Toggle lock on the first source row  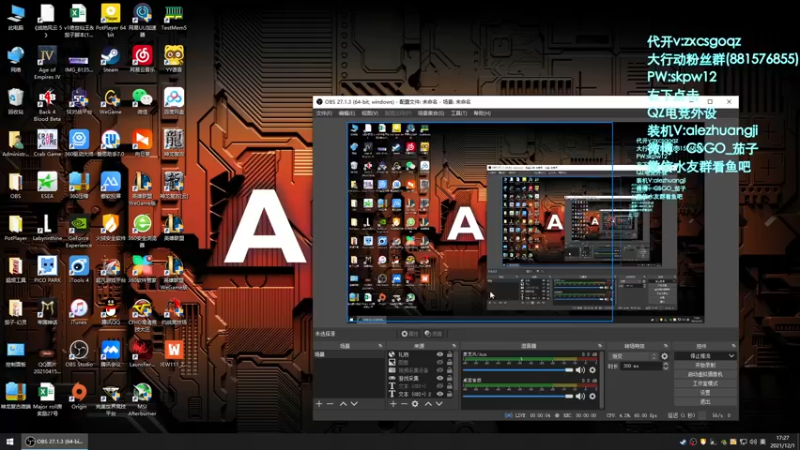(x=449, y=354)
